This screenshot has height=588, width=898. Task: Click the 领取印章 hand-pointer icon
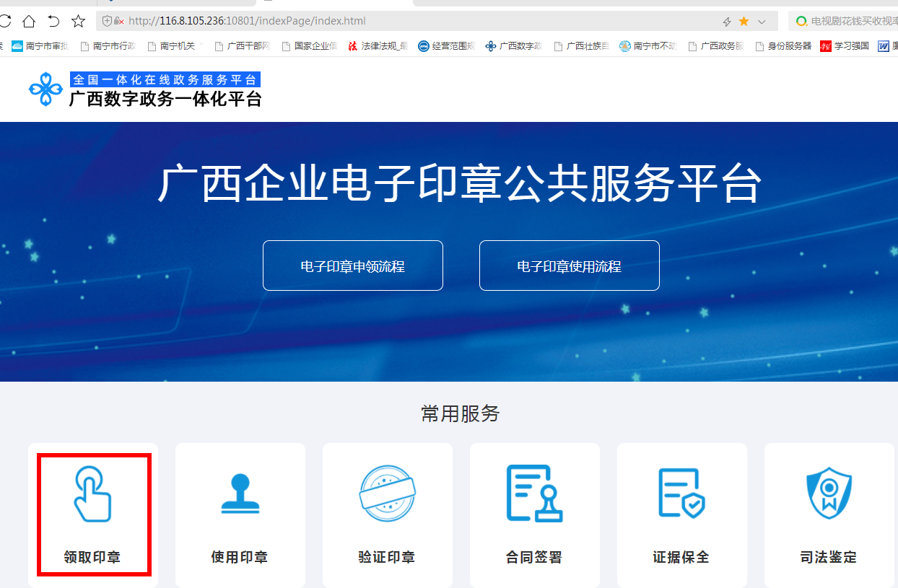coord(93,494)
